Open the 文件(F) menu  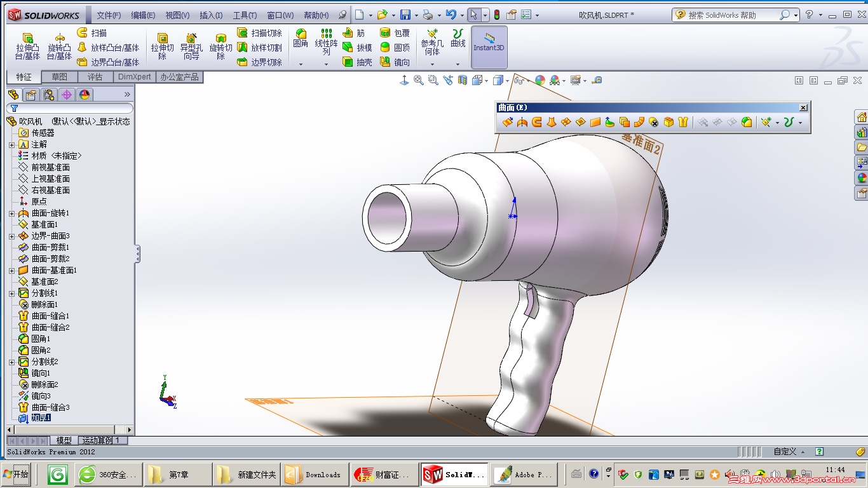click(x=109, y=15)
